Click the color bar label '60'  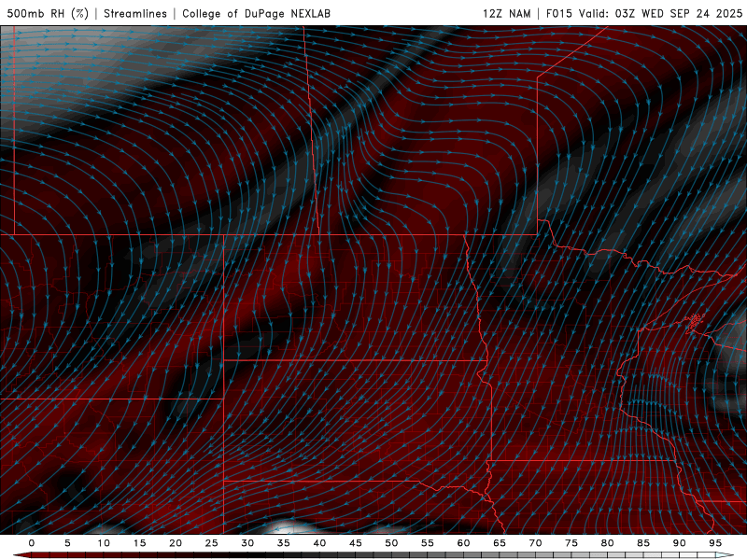(463, 543)
